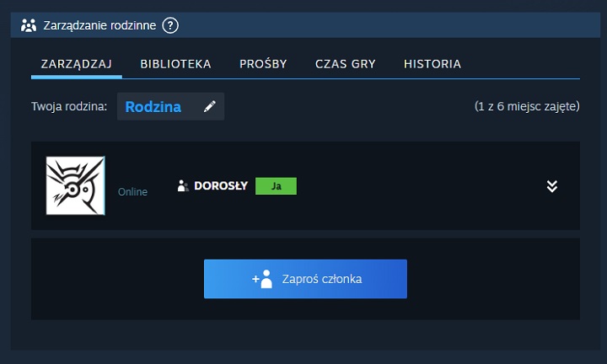Click the Online status text
Image resolution: width=607 pixels, height=364 pixels.
132,192
